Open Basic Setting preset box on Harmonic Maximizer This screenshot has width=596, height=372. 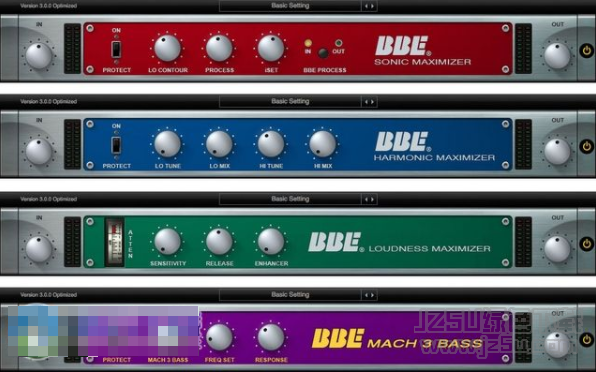point(290,102)
